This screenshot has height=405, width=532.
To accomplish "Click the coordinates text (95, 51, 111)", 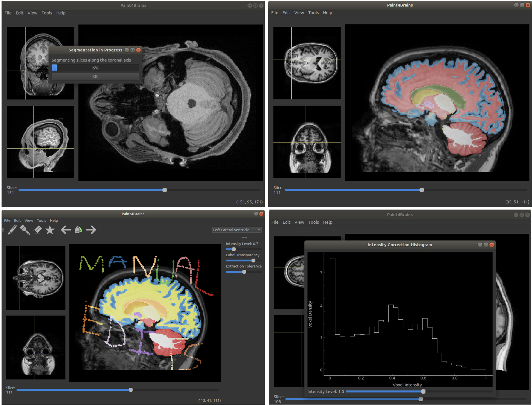I will coord(517,202).
